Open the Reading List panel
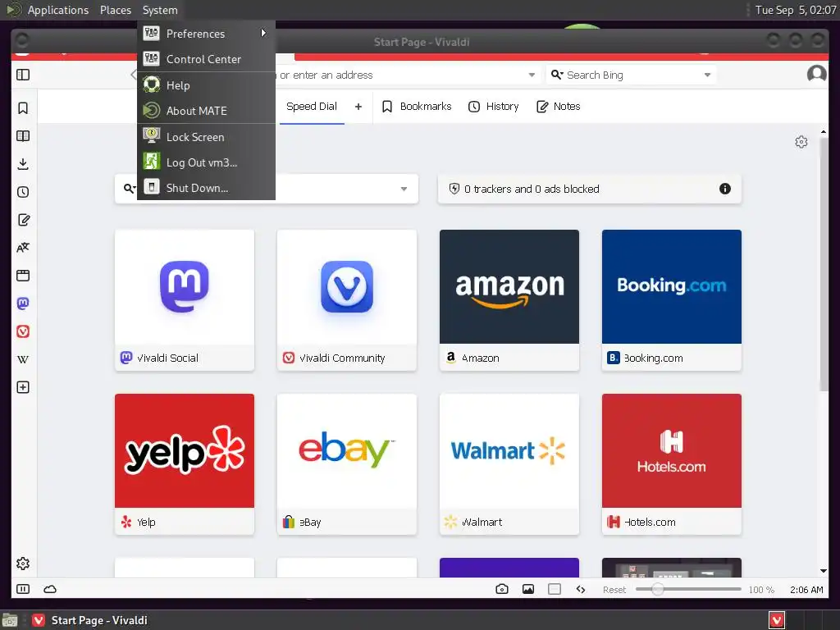The width and height of the screenshot is (840, 630). [23, 135]
